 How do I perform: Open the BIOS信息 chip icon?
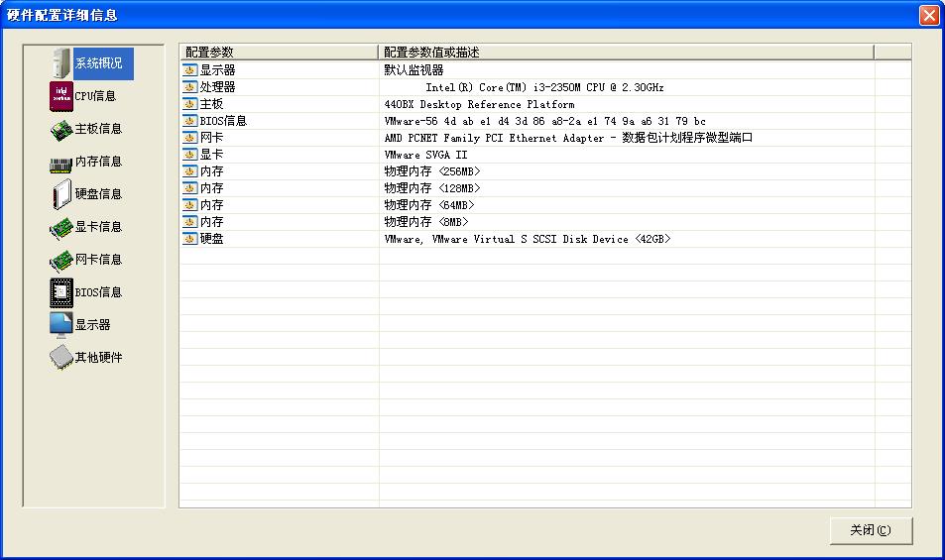tap(60, 292)
